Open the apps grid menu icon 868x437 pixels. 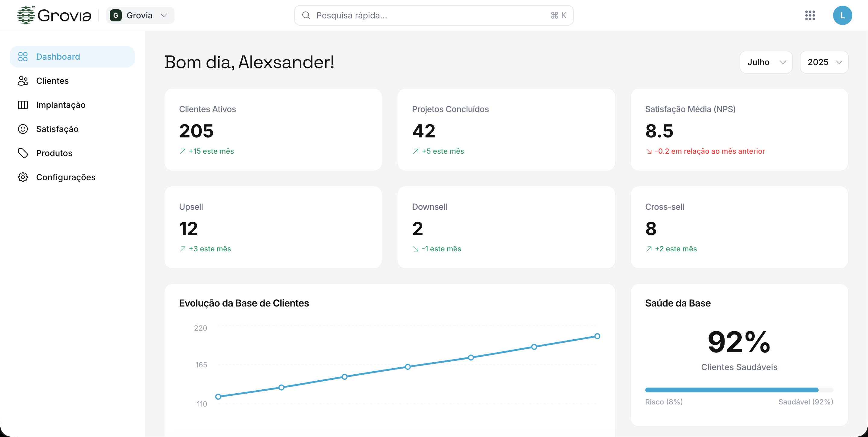click(810, 15)
